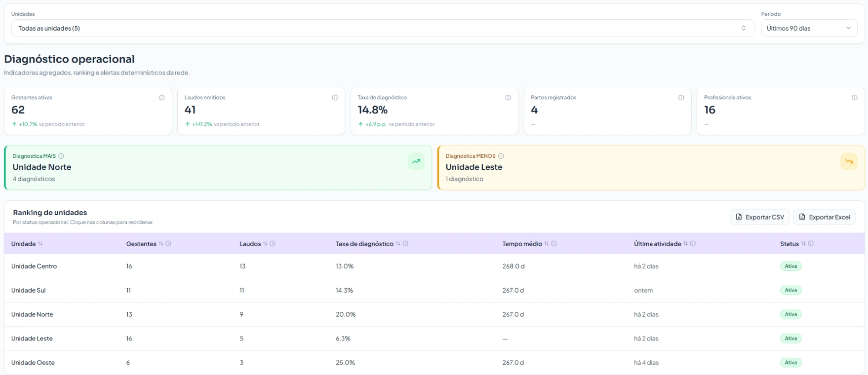The height and width of the screenshot is (375, 868).
Task: Click the downward trend icon on Unidade Leste card
Action: [x=849, y=161]
